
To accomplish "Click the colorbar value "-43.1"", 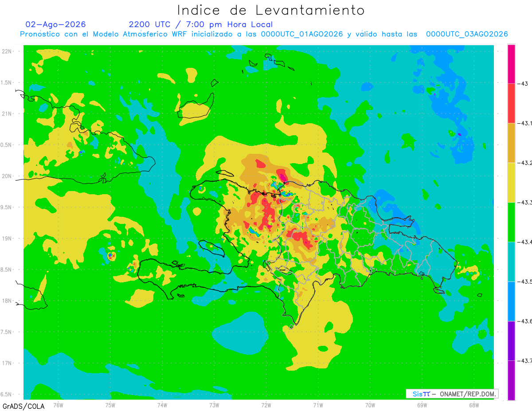I will click(524, 123).
